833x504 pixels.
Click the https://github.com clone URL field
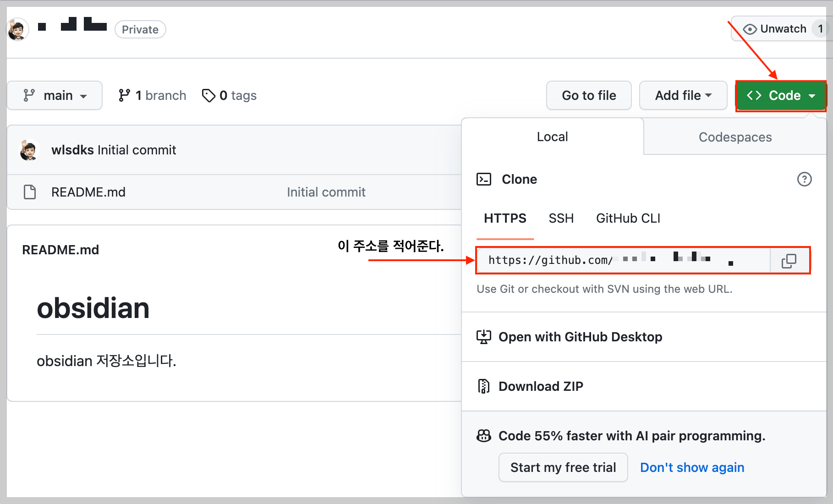tap(623, 260)
